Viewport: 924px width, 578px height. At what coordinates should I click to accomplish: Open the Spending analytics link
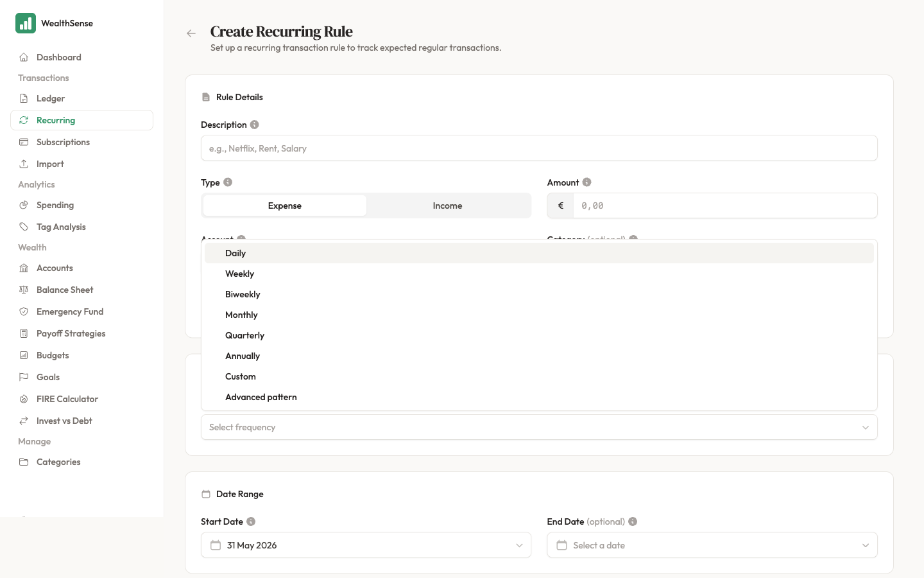tap(81, 205)
